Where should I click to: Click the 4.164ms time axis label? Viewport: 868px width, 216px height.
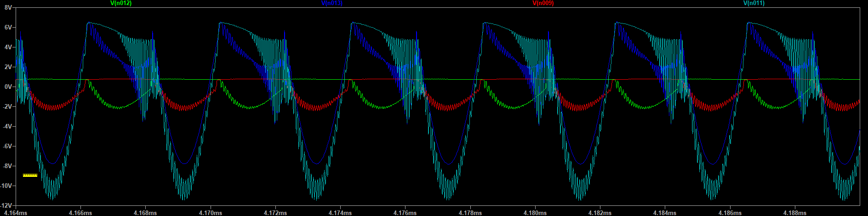coord(16,213)
